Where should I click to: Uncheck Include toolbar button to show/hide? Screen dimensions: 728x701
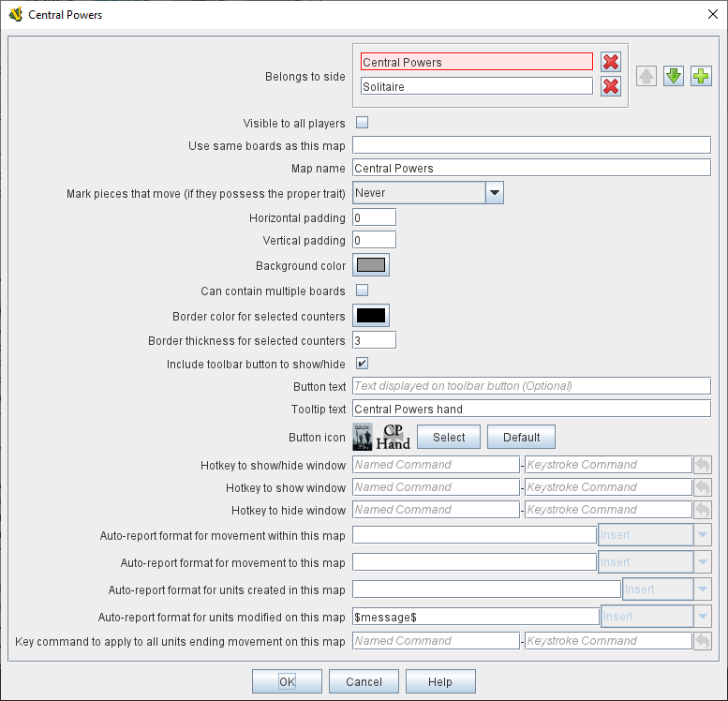click(362, 364)
